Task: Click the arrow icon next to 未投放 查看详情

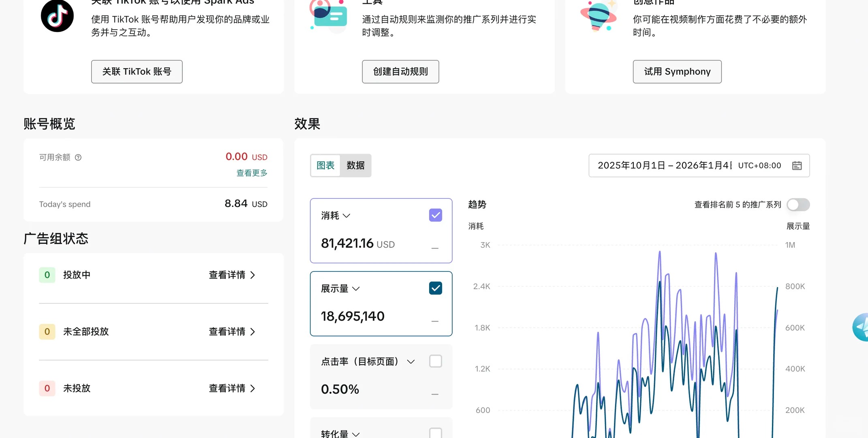Action: tap(253, 389)
